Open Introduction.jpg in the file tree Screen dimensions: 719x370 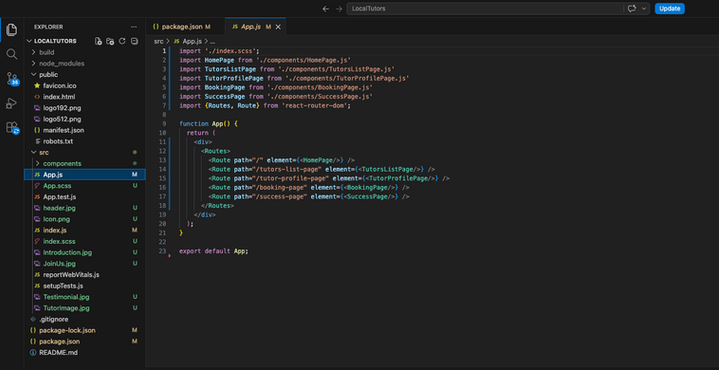coord(85,252)
